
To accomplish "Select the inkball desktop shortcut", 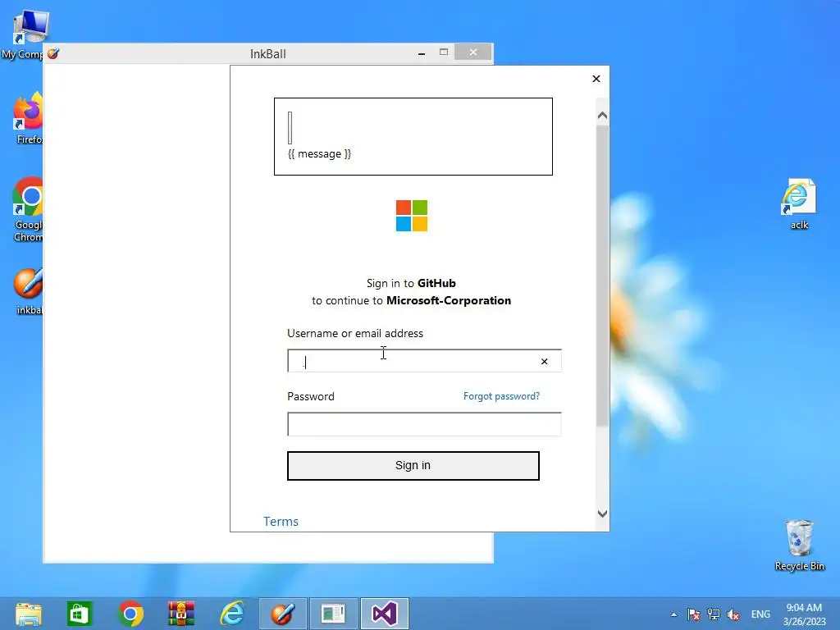I will click(x=28, y=292).
